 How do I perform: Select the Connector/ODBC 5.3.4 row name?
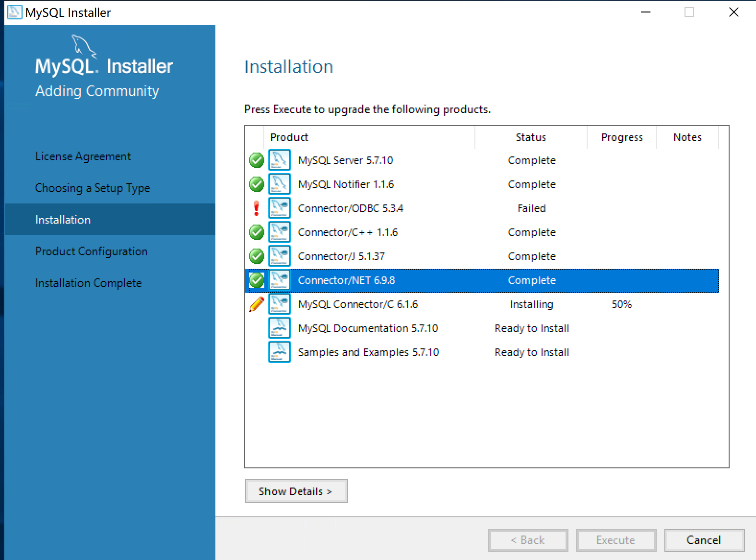pyautogui.click(x=351, y=208)
